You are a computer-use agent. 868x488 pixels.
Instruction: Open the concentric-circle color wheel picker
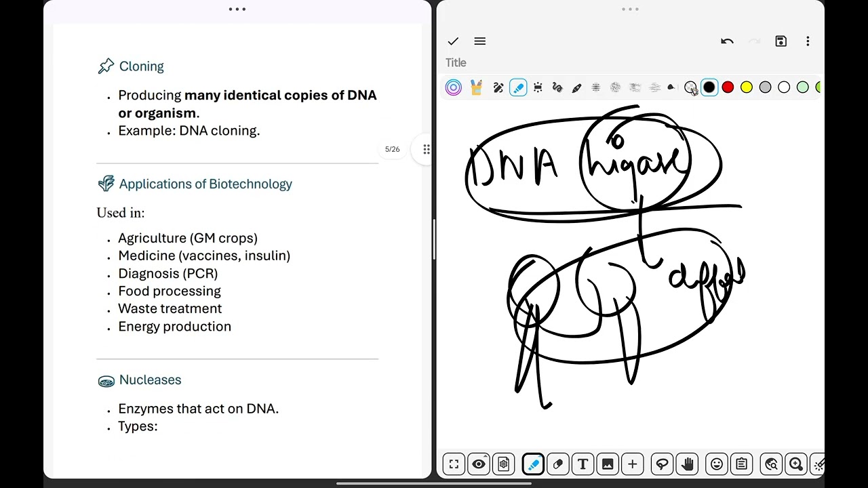454,87
